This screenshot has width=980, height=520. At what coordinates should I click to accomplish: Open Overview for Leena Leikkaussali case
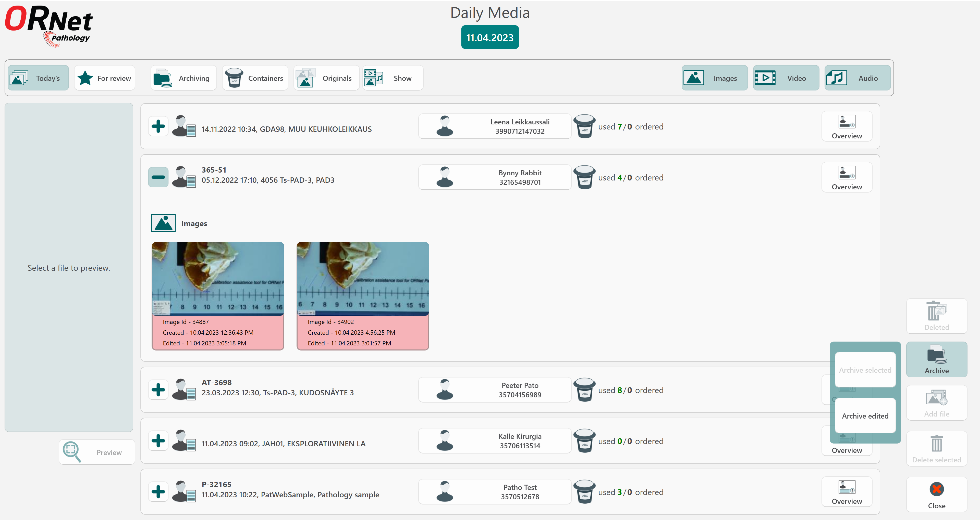click(x=847, y=126)
